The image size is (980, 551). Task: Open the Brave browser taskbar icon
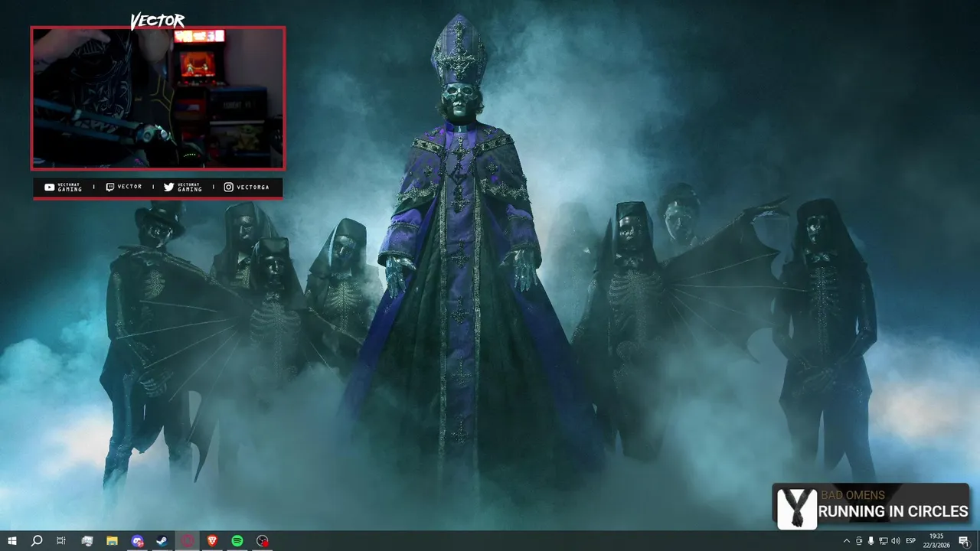pyautogui.click(x=212, y=541)
